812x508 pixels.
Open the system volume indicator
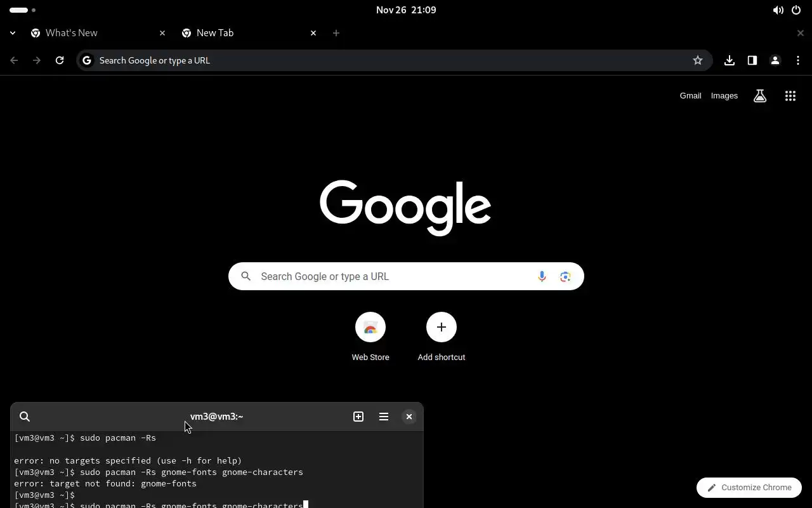pyautogui.click(x=778, y=10)
